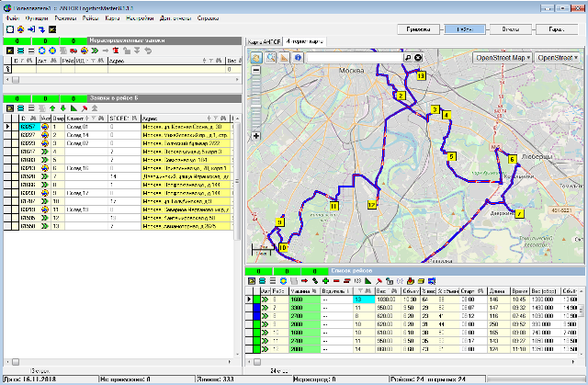Click the red double-bar icon in trips list toolbar
Image resolution: width=588 pixels, height=385 pixels.
tap(347, 281)
